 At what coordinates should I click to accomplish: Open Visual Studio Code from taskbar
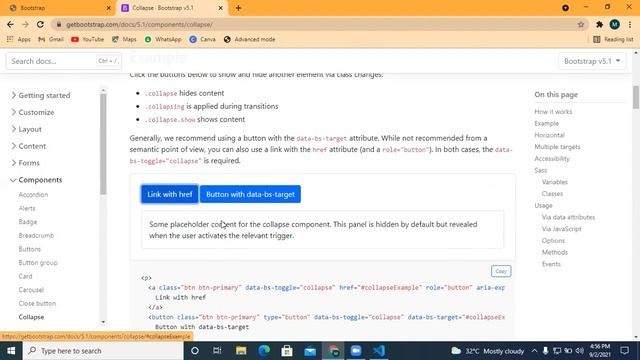coord(379,351)
